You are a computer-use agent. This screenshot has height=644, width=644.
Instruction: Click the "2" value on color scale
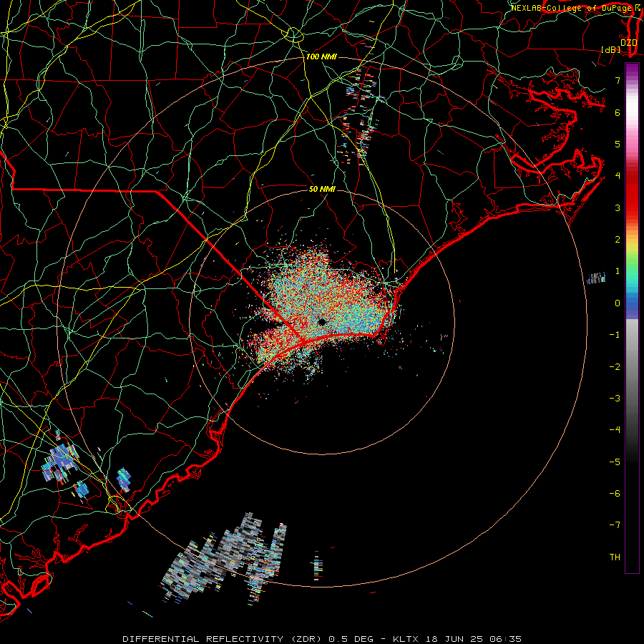618,240
